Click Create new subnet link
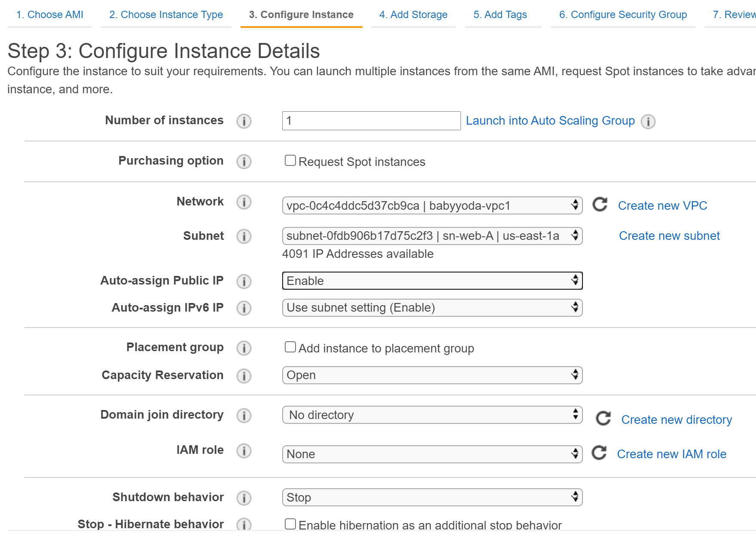The width and height of the screenshot is (756, 551). pyautogui.click(x=669, y=236)
